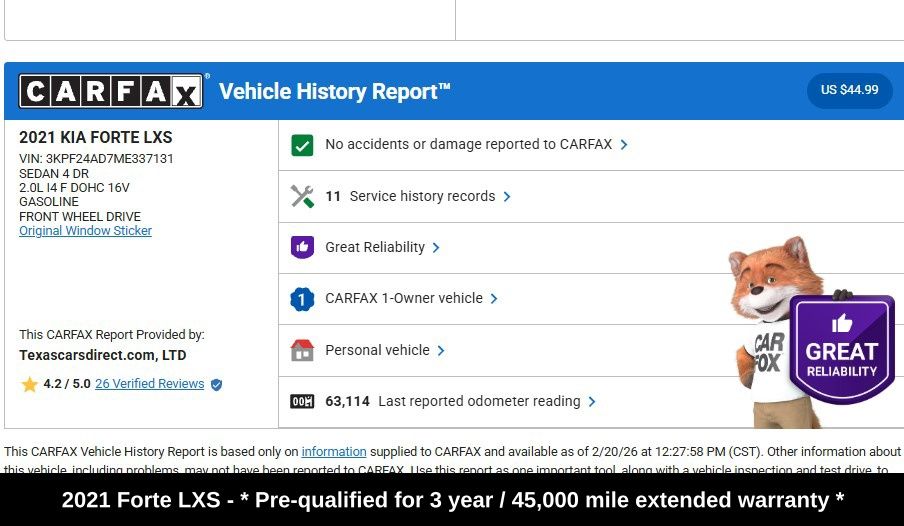Expand the service history records chevron
This screenshot has width=904, height=526.
507,197
